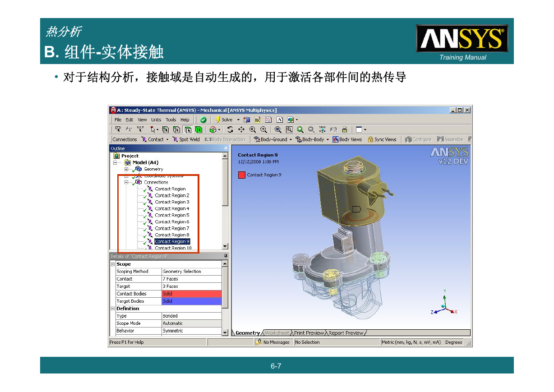Toggle the edge selection filter
This screenshot has width=554, height=392.
[176, 129]
